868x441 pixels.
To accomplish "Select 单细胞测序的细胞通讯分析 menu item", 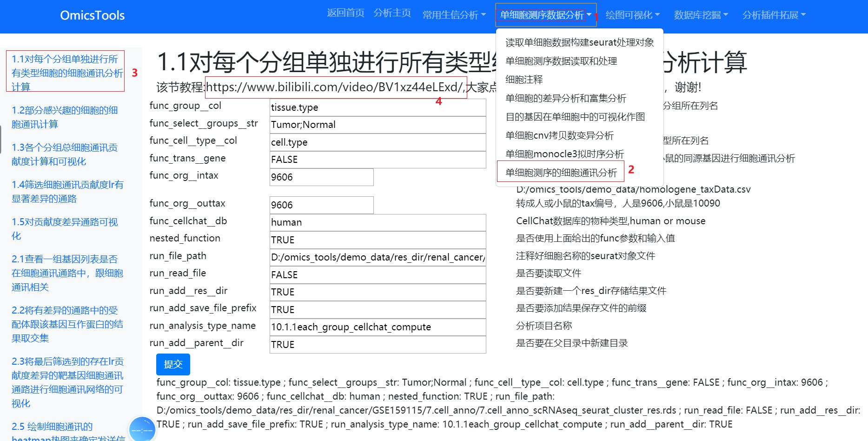I will pyautogui.click(x=561, y=173).
